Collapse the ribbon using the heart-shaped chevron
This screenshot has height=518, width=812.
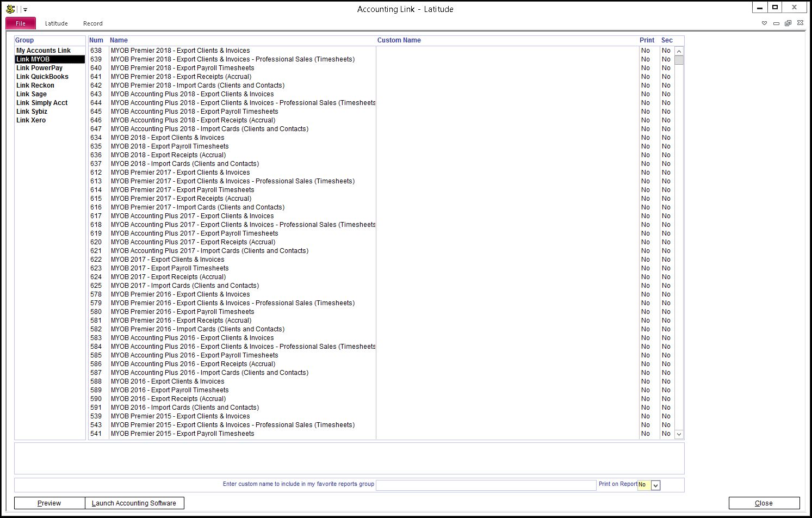pos(764,23)
